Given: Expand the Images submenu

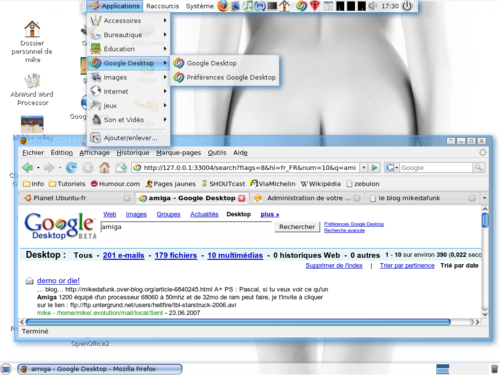Looking at the screenshot, I should click(x=129, y=77).
